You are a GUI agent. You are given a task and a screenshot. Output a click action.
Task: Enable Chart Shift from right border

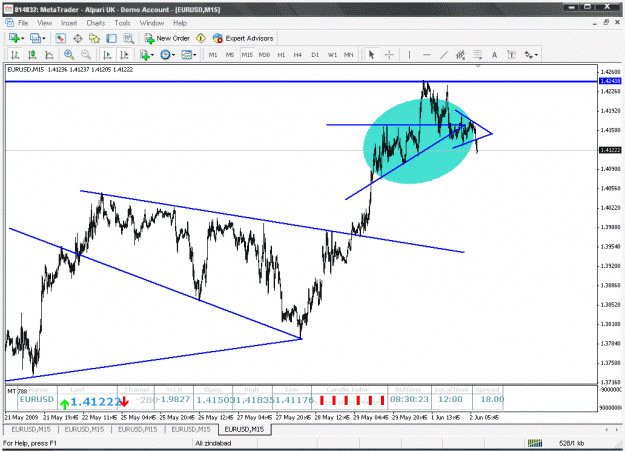tap(124, 55)
